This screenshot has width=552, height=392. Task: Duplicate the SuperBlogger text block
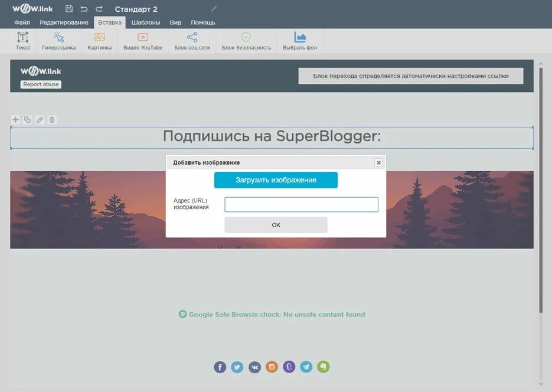(27, 119)
